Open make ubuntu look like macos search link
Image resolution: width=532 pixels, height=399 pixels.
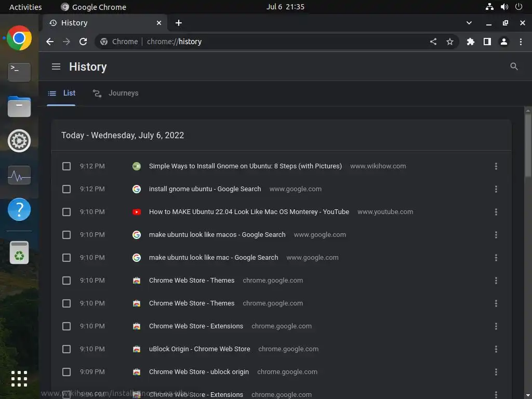pos(217,235)
